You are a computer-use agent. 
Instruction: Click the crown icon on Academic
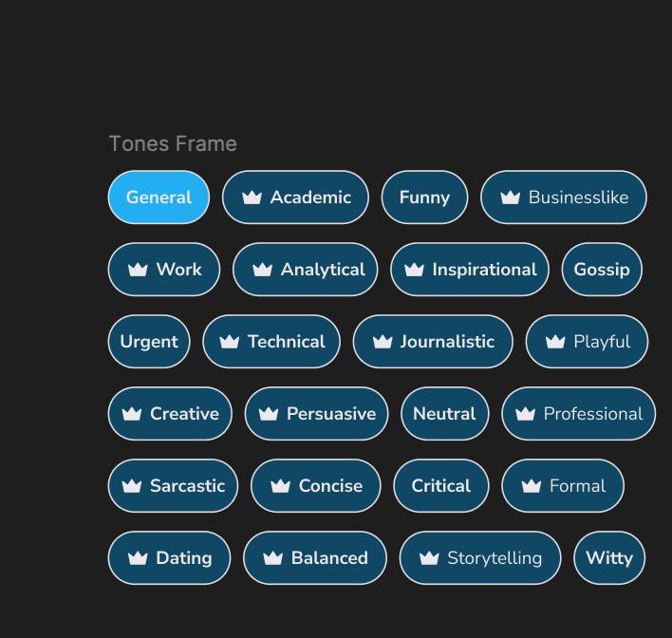click(x=252, y=197)
